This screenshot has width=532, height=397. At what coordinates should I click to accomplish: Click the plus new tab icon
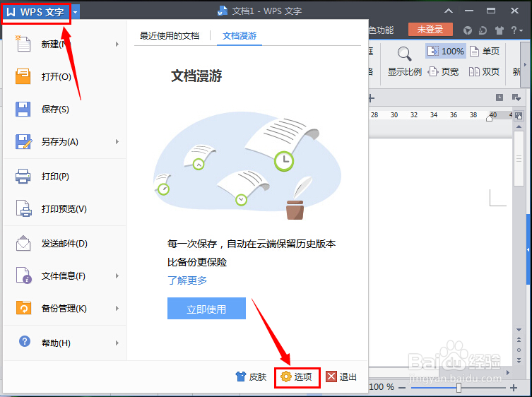point(371,98)
